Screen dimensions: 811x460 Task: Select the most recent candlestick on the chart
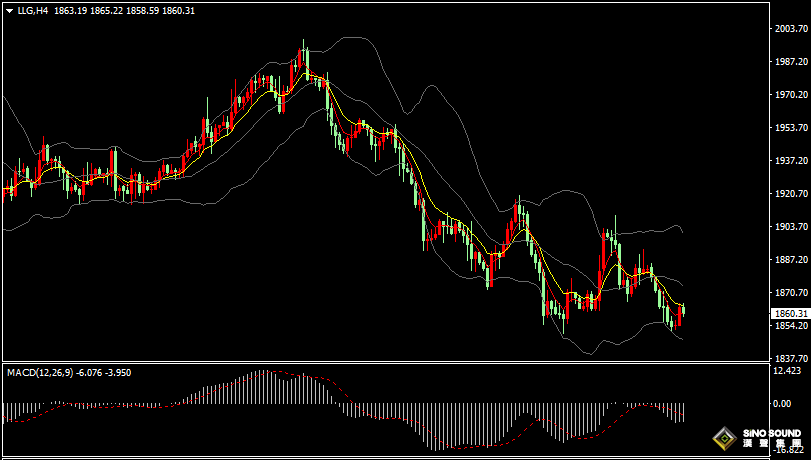click(x=684, y=310)
